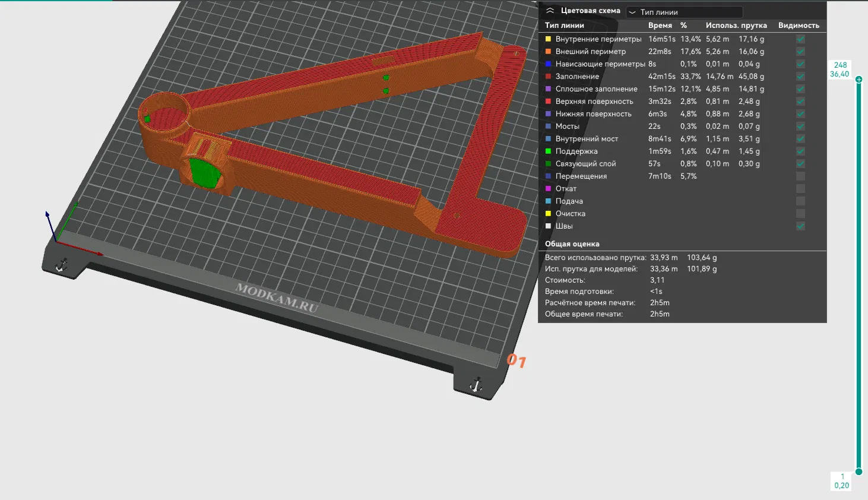
Task: Show Перемещения travel moves
Action: click(801, 176)
